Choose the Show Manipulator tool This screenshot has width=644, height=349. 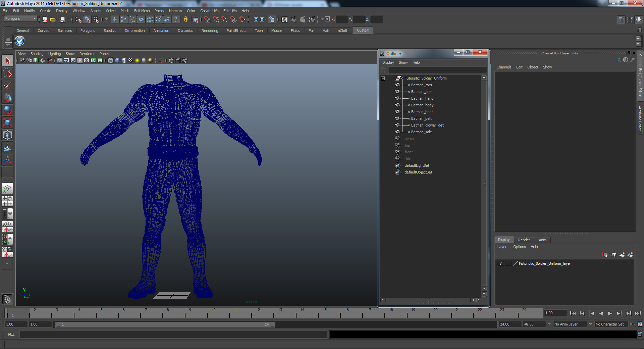7,160
